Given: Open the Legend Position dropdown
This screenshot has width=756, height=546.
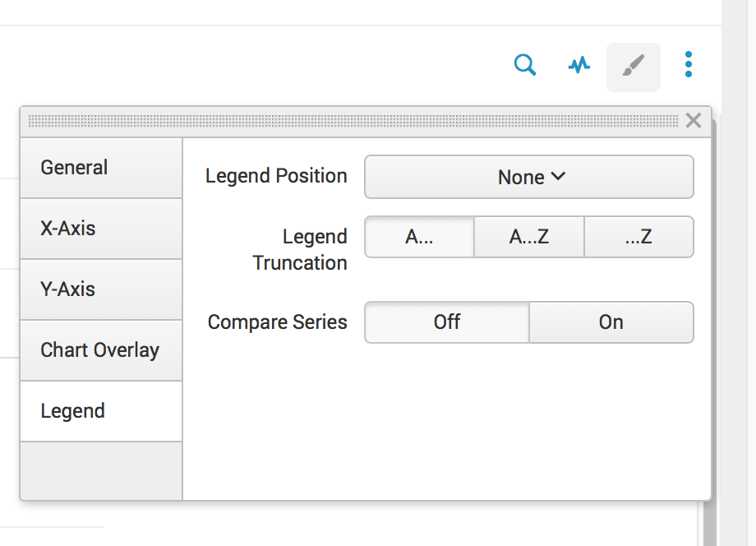Looking at the screenshot, I should pyautogui.click(x=529, y=177).
